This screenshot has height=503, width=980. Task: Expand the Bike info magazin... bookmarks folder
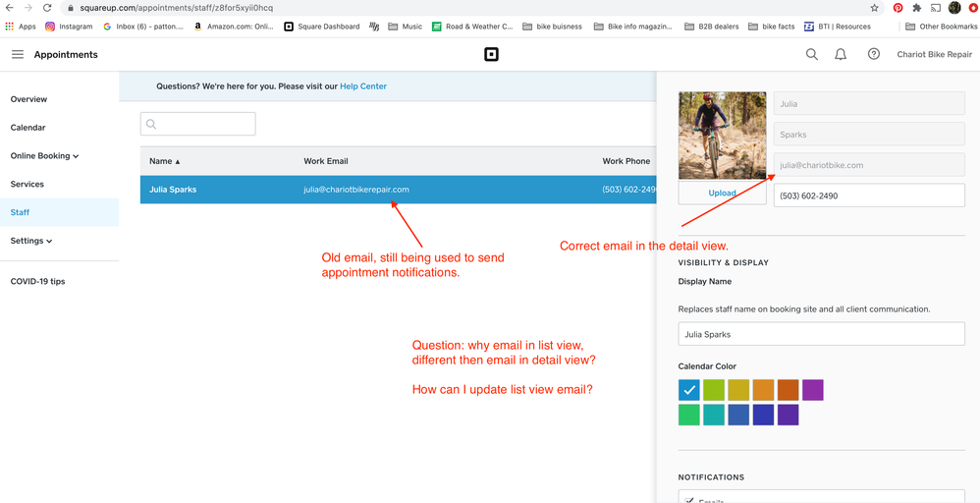pos(633,27)
